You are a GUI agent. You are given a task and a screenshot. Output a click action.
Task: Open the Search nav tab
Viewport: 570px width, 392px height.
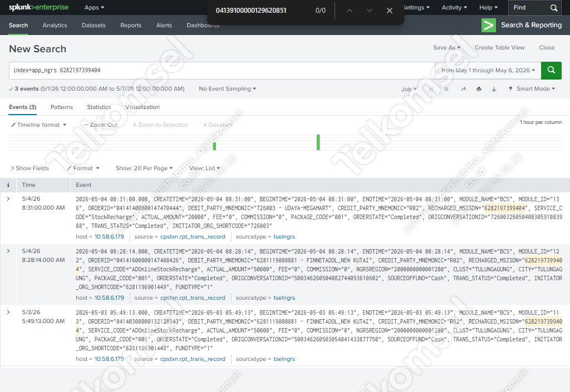click(18, 26)
